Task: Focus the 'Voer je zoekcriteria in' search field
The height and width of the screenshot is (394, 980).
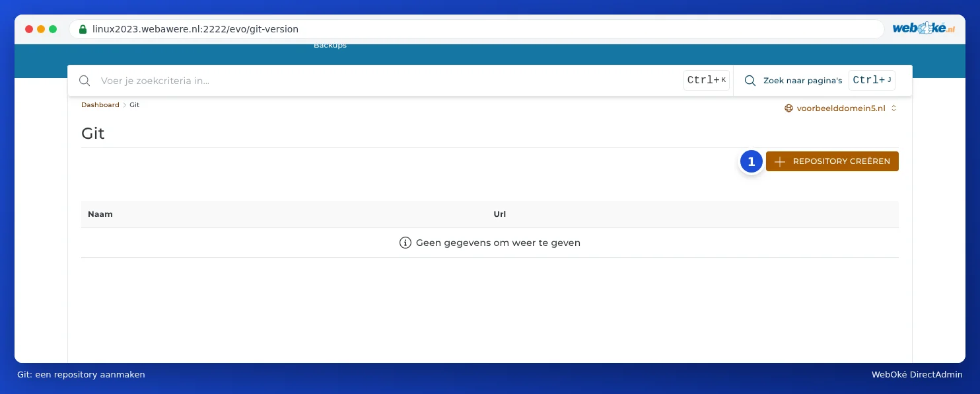Action: pyautogui.click(x=390, y=81)
